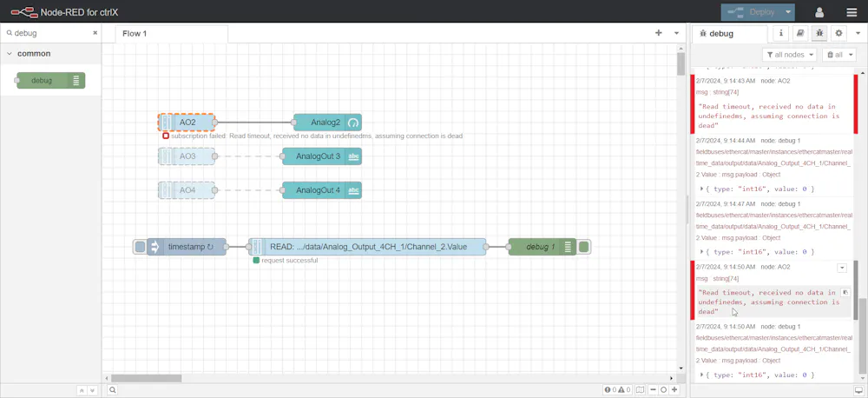Toggle the debug 1 node output

click(x=583, y=247)
